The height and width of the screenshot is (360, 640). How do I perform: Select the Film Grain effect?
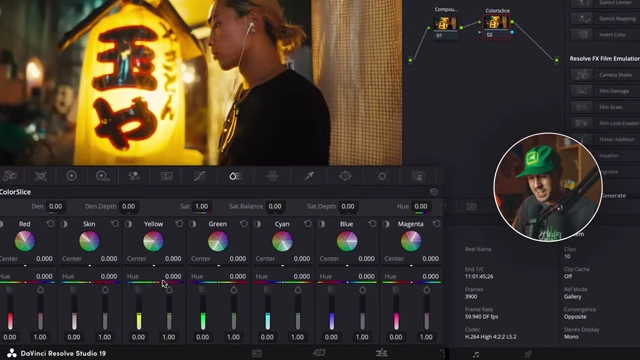[606, 107]
